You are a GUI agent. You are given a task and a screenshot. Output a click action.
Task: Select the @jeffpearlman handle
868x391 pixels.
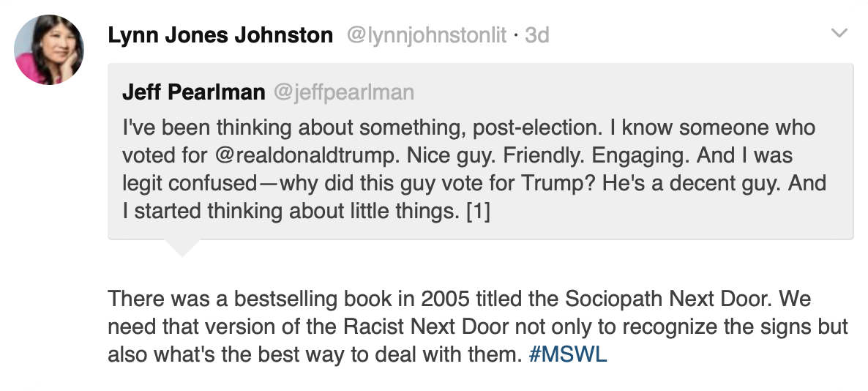[x=343, y=92]
